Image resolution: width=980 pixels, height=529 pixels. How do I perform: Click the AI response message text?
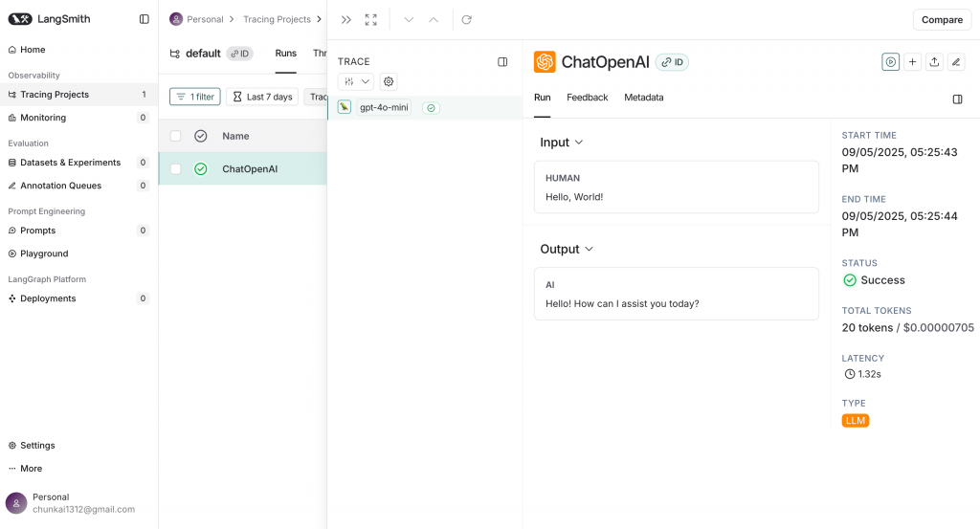622,303
